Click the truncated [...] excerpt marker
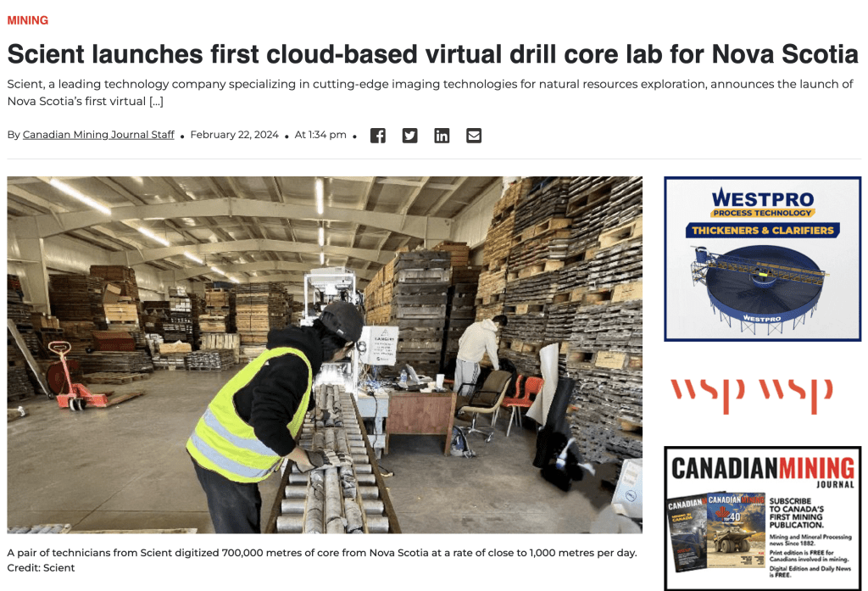This screenshot has height=591, width=868. pyautogui.click(x=155, y=101)
